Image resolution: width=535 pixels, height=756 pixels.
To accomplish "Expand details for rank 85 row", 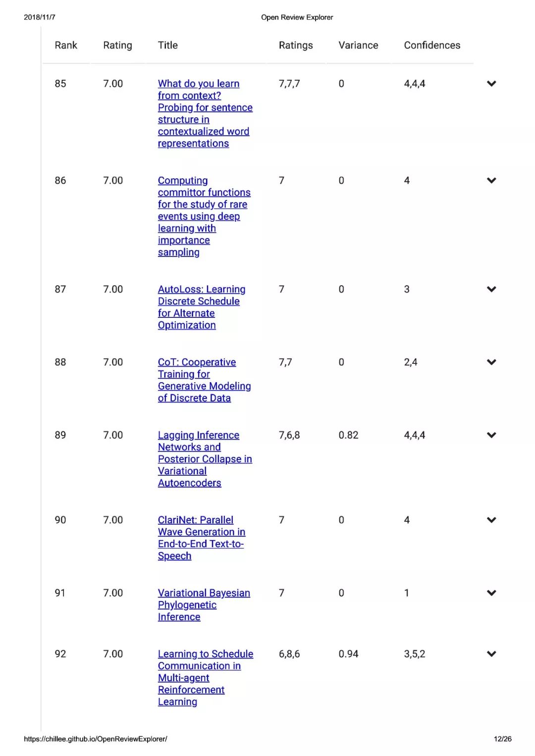I will click(x=491, y=84).
